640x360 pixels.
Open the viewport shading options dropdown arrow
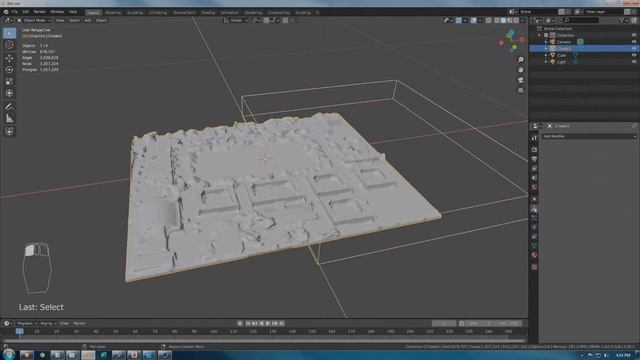click(x=522, y=20)
